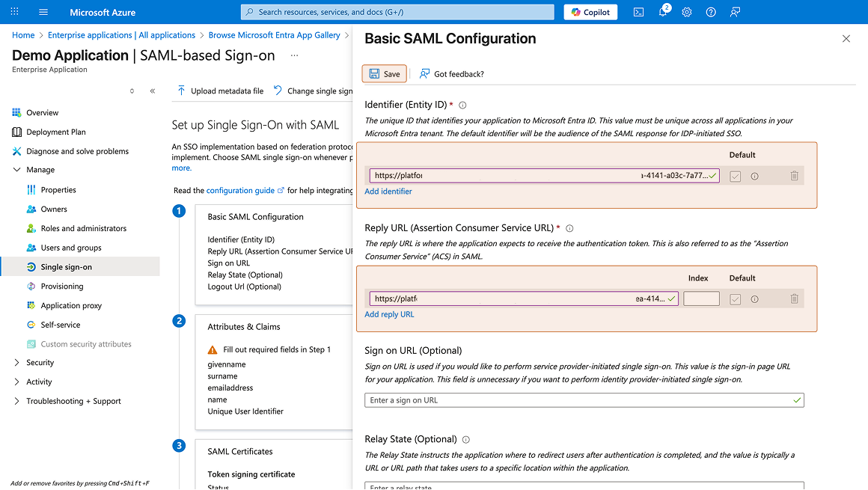Collapse the Manage section in the sidebar
The width and height of the screenshot is (868, 490).
pyautogui.click(x=16, y=169)
